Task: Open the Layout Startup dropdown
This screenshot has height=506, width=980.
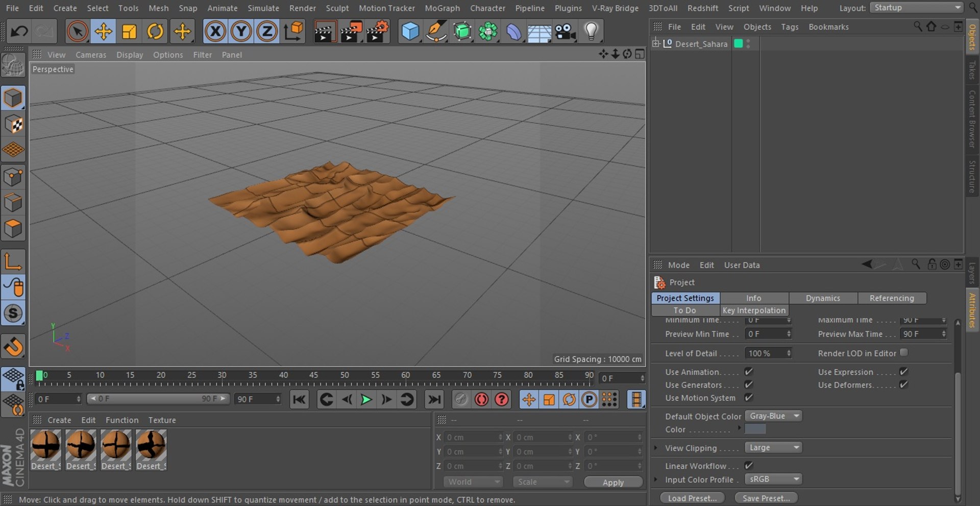Action: point(917,8)
